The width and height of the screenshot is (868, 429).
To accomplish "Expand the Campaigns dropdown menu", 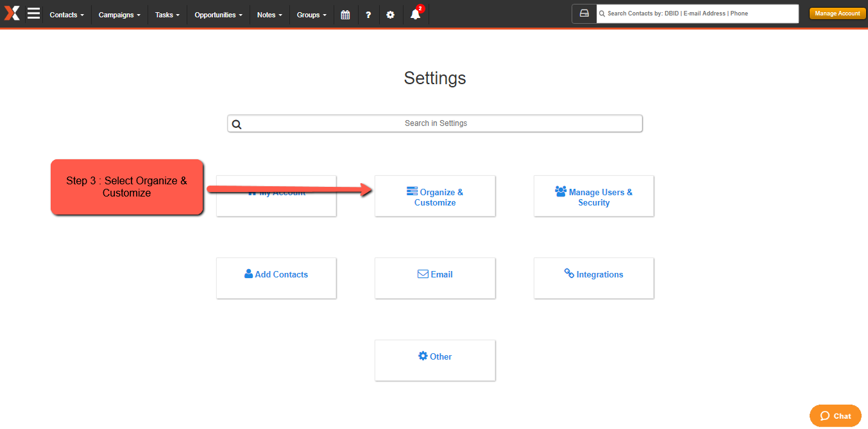I will tap(119, 15).
